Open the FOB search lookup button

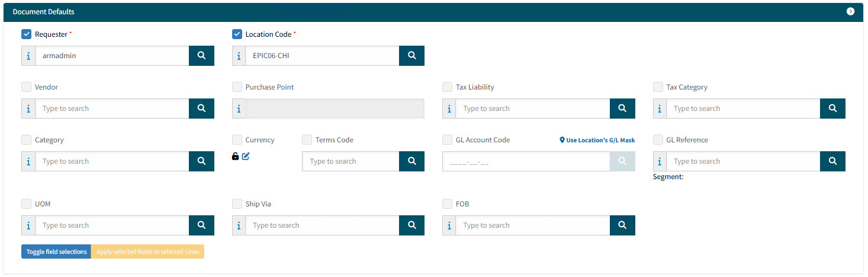tap(622, 225)
